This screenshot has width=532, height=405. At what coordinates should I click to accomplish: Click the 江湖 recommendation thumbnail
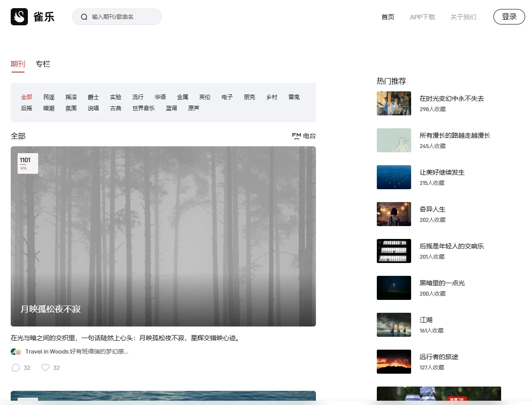pyautogui.click(x=394, y=325)
